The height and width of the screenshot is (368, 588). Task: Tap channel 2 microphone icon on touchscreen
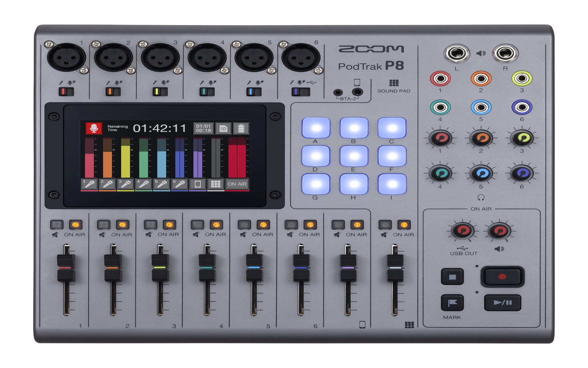pyautogui.click(x=107, y=184)
